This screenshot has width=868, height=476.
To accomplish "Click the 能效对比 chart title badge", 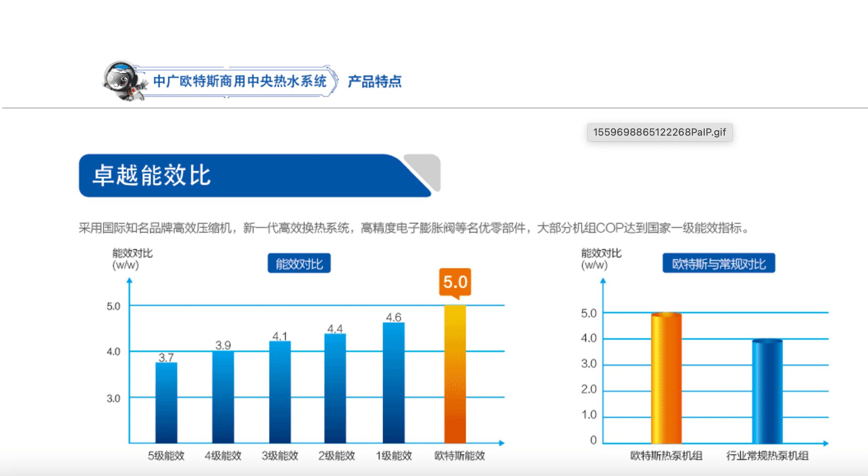I will click(299, 263).
